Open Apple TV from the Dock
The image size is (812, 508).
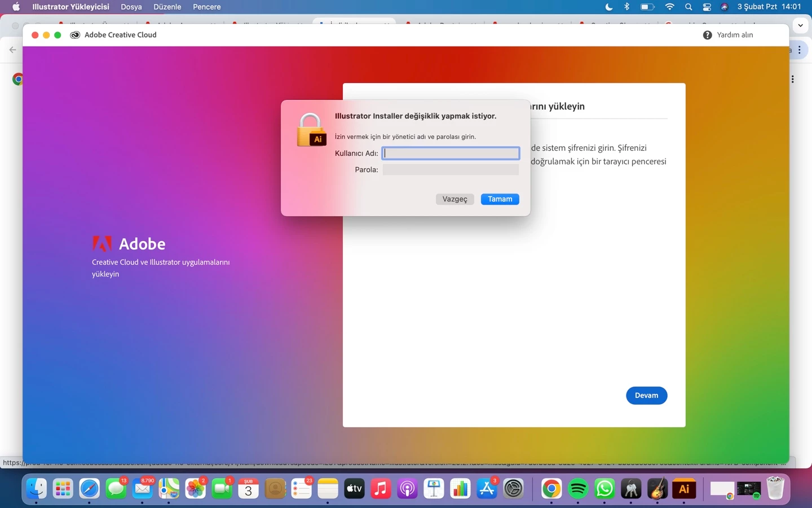[354, 489]
